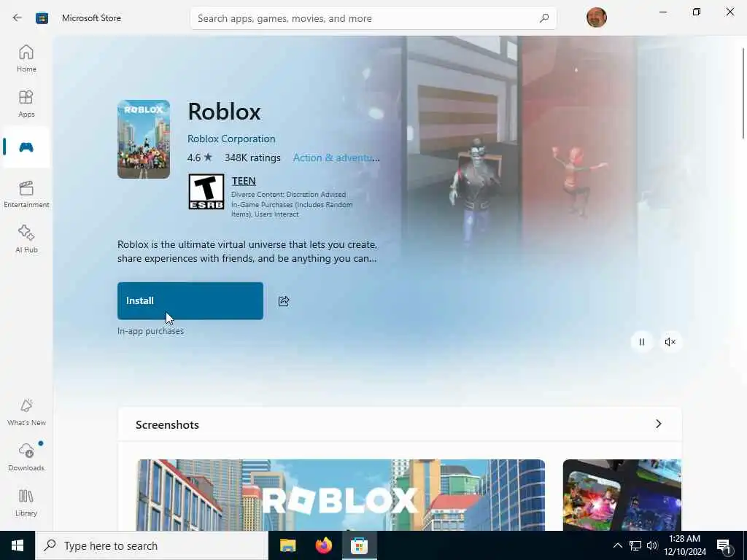Minimize the Microsoft Store window

pyautogui.click(x=662, y=12)
